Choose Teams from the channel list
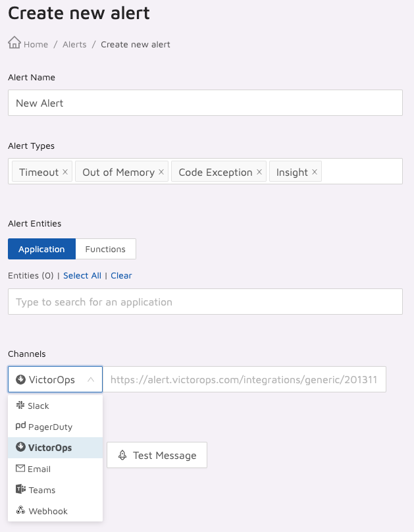 point(55,490)
